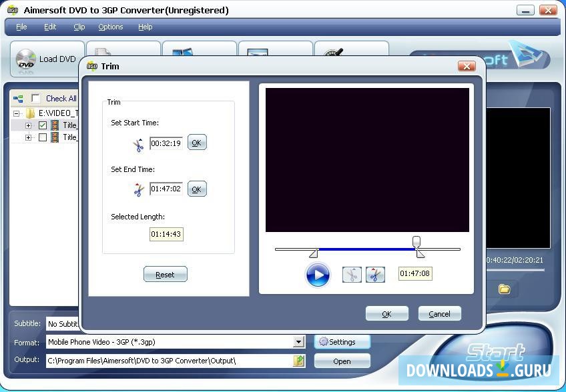566x392 pixels.
Task: Expand the first checked title node
Action: (29, 125)
